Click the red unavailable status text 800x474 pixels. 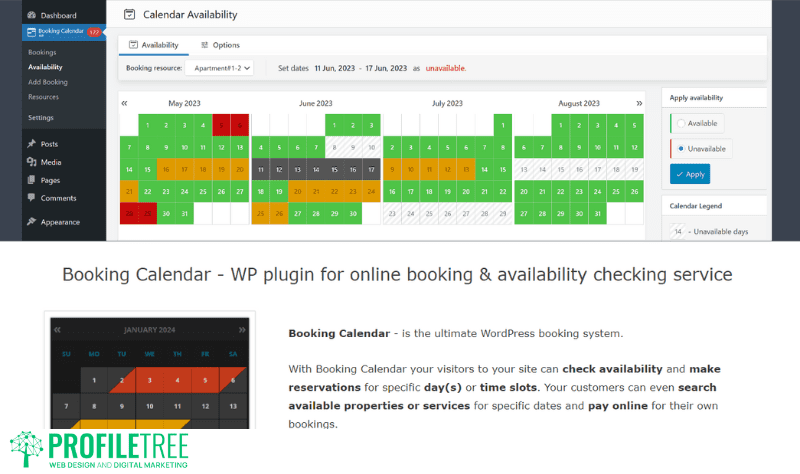445,68
